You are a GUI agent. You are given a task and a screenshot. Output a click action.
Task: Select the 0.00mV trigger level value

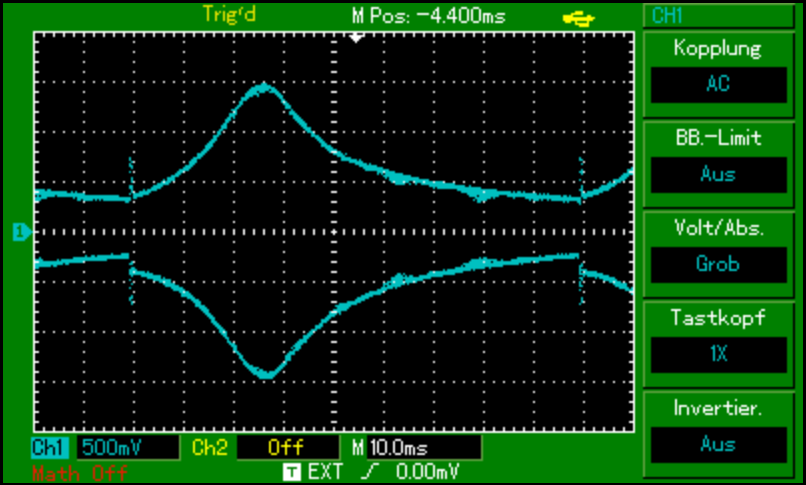(427, 469)
